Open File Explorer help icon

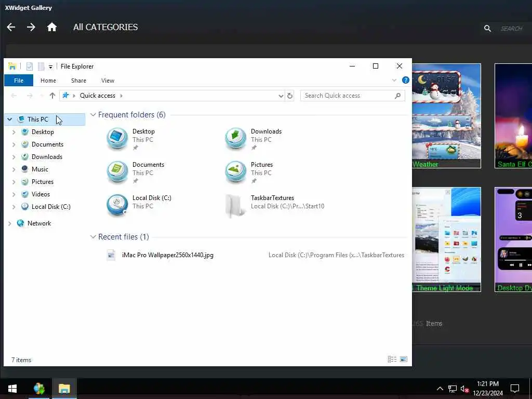(405, 80)
